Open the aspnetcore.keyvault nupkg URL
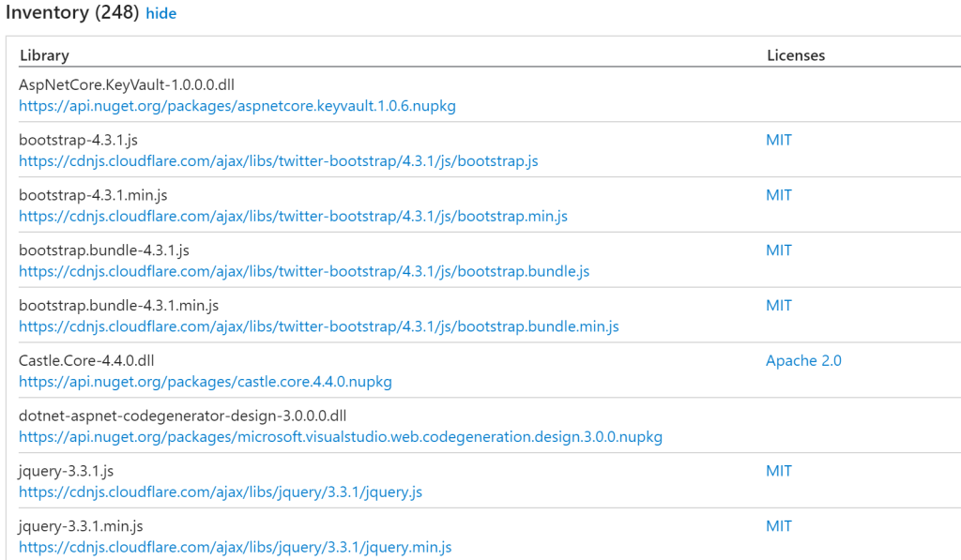Screen dimensions: 961x560 tap(237, 106)
